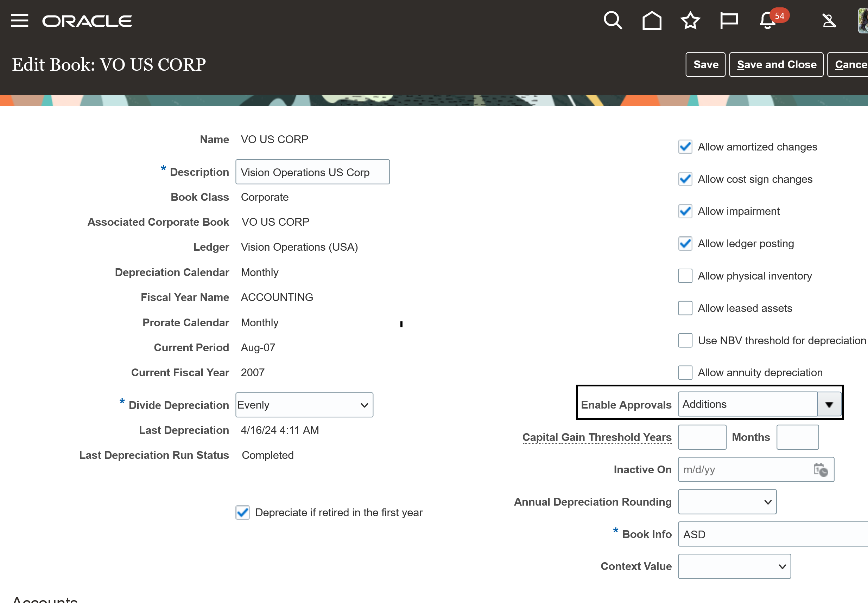Click the 'Aug-07' current period value
Image resolution: width=868 pixels, height=603 pixels.
click(258, 348)
